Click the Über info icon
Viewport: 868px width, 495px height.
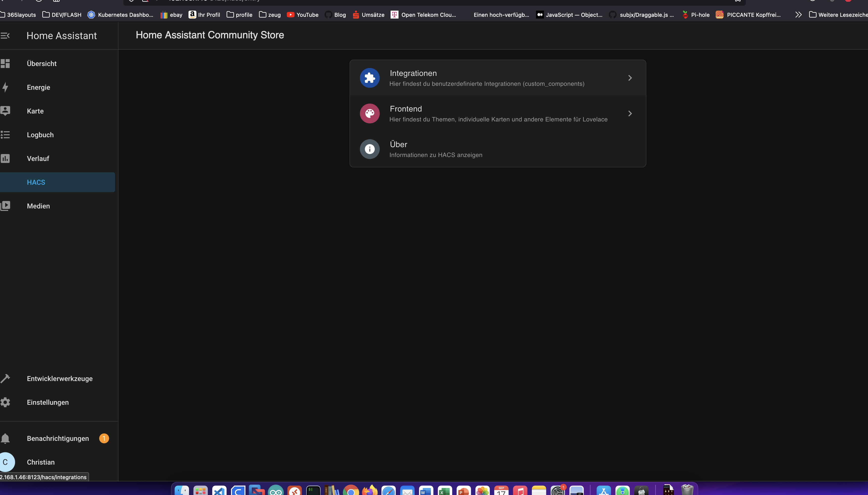point(370,149)
